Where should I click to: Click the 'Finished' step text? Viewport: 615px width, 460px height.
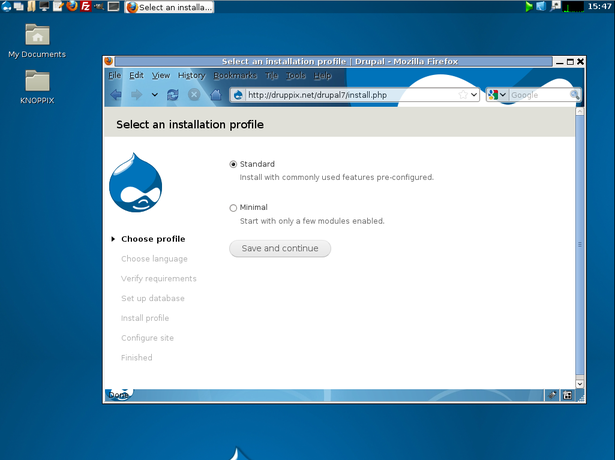pyautogui.click(x=136, y=358)
